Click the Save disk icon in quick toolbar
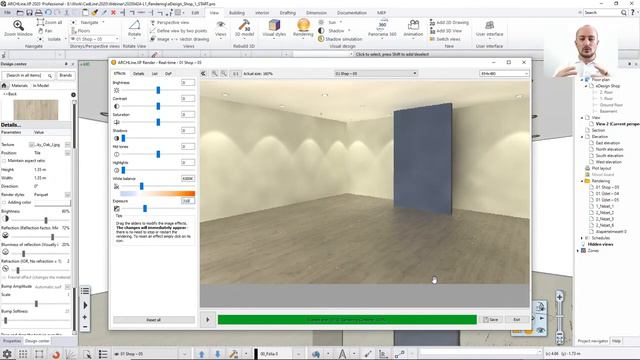 tap(29, 13)
